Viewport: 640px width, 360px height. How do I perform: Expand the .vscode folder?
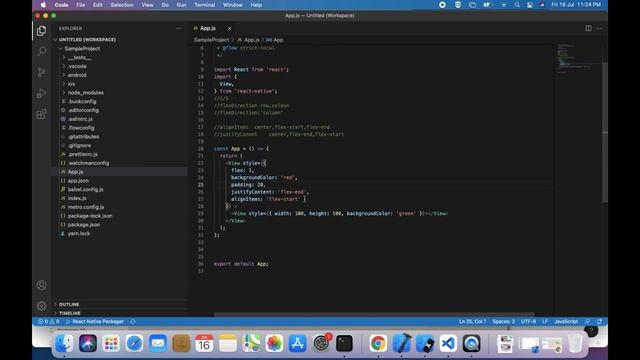pos(77,66)
